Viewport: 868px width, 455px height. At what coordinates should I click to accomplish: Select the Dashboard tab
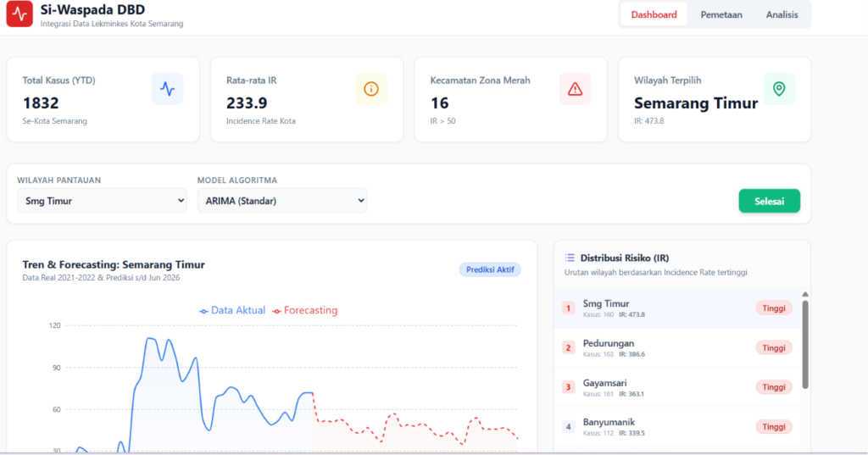654,14
